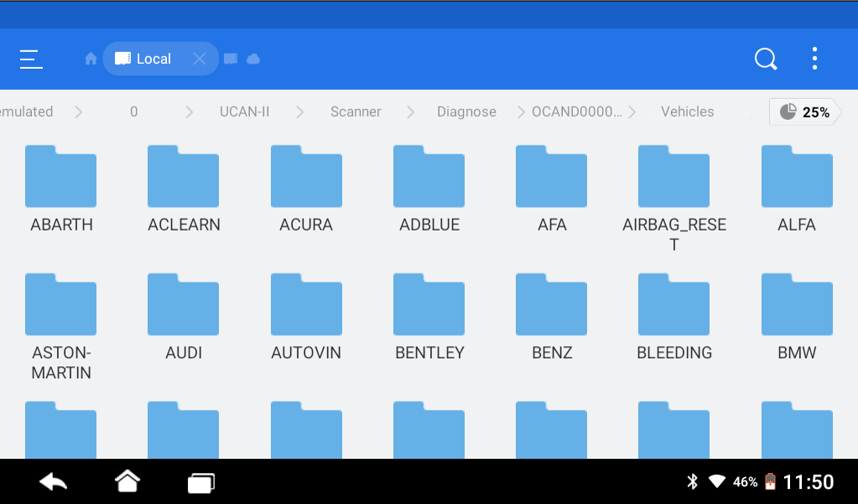Viewport: 858px width, 504px height.
Task: Open the BLEEDING folder
Action: pos(674,317)
